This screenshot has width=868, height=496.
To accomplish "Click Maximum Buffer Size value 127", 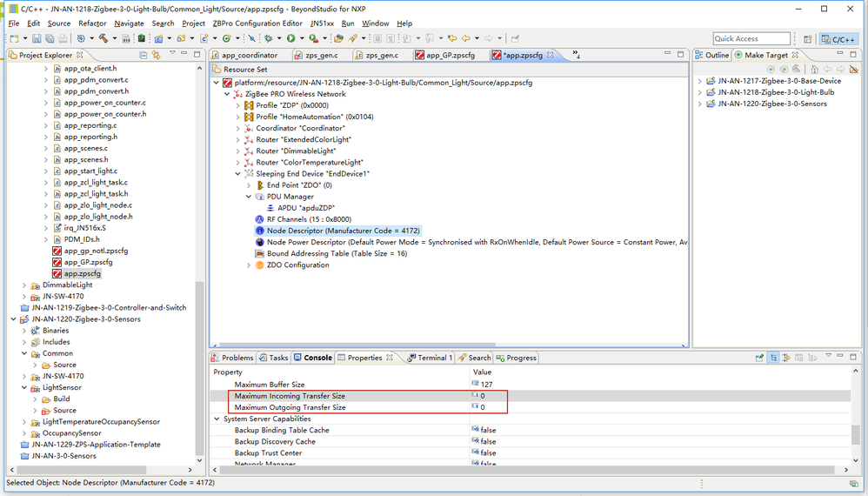I will click(x=486, y=384).
